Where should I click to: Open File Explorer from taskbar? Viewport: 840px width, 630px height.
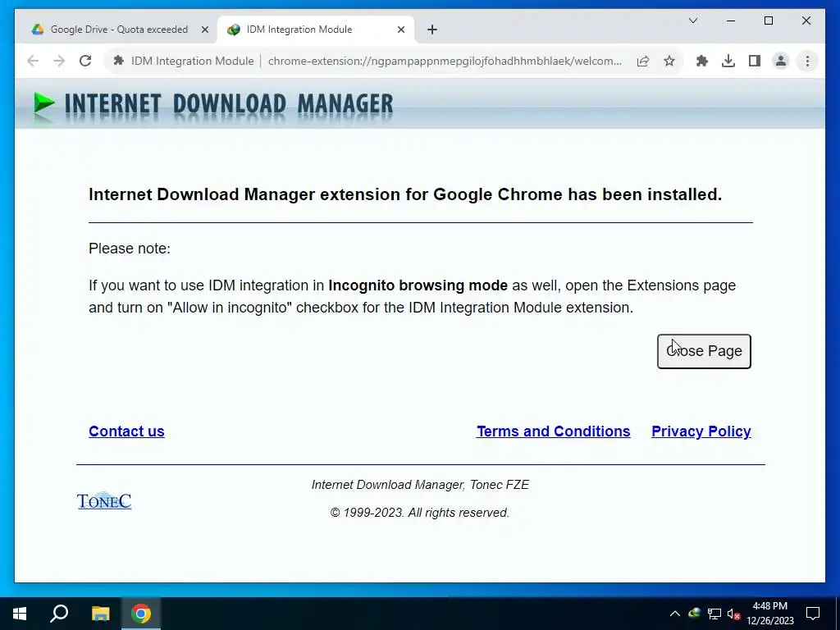pos(100,614)
